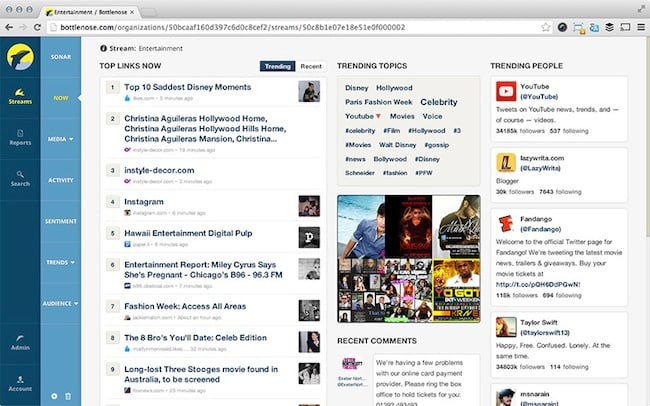The height and width of the screenshot is (406, 650).
Task: Click the Search icon in the sidebar
Action: [x=20, y=177]
